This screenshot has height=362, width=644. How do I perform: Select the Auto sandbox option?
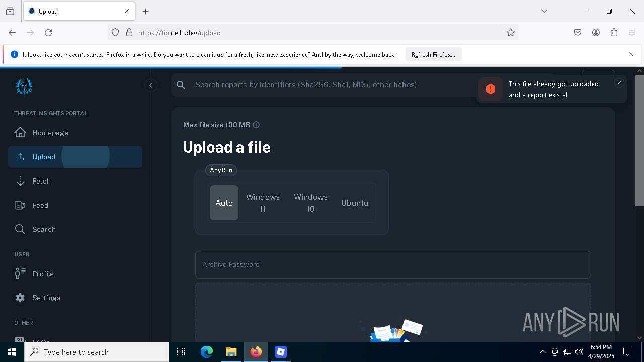224,203
